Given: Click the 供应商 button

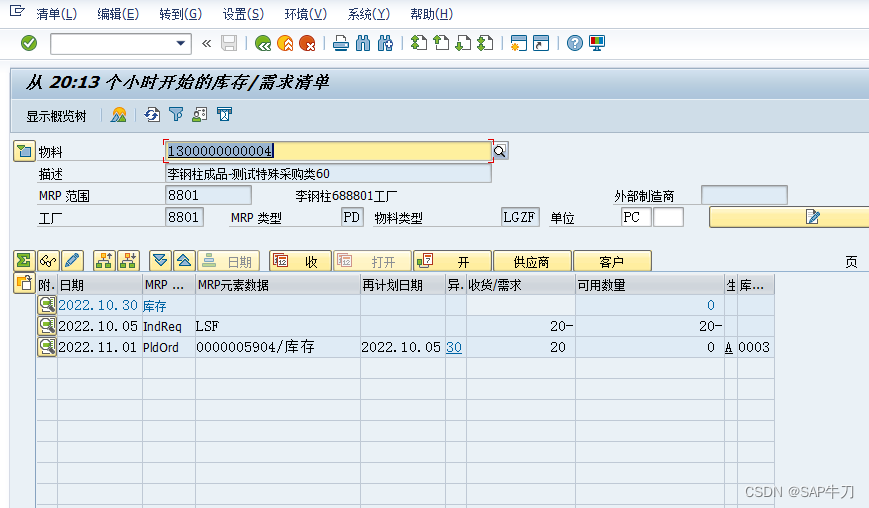Looking at the screenshot, I should pyautogui.click(x=532, y=261).
